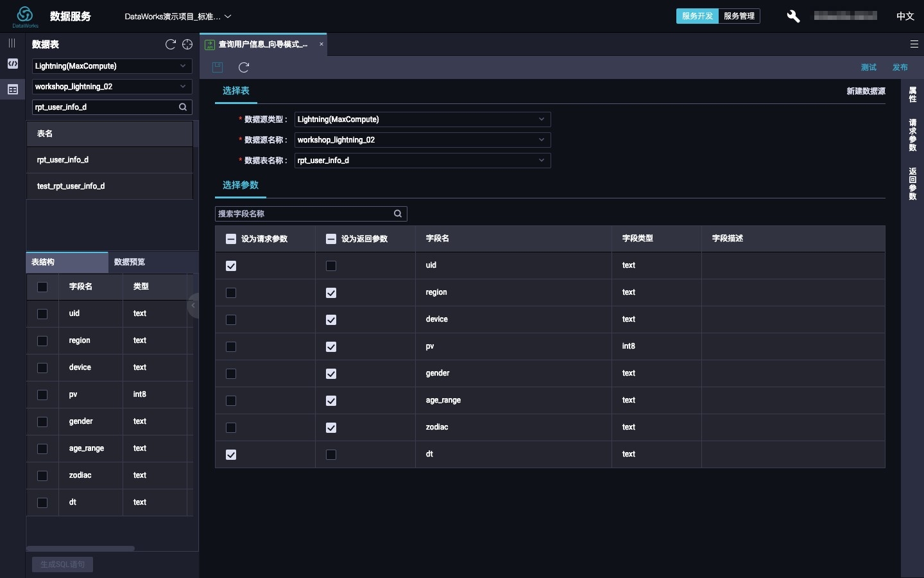Click search icon in table name box

[x=183, y=107]
